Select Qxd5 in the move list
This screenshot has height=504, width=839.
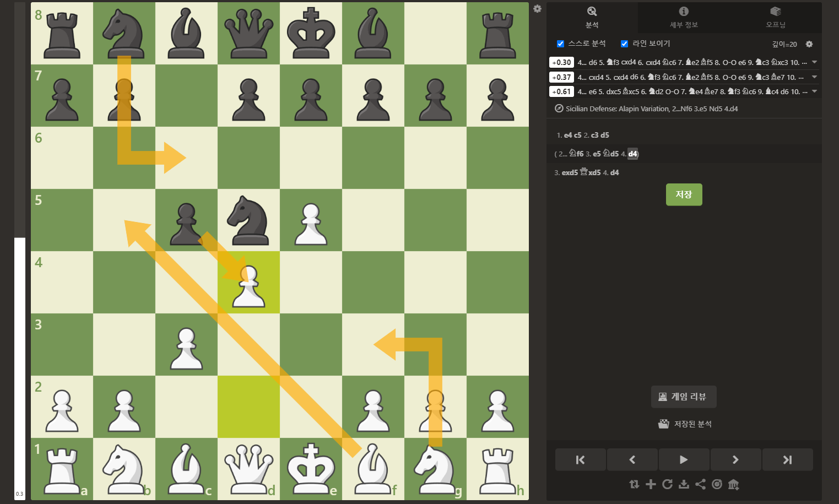[x=591, y=172]
